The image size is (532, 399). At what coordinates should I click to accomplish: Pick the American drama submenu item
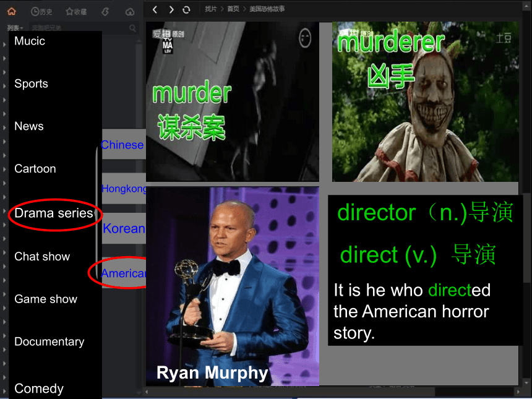point(124,273)
